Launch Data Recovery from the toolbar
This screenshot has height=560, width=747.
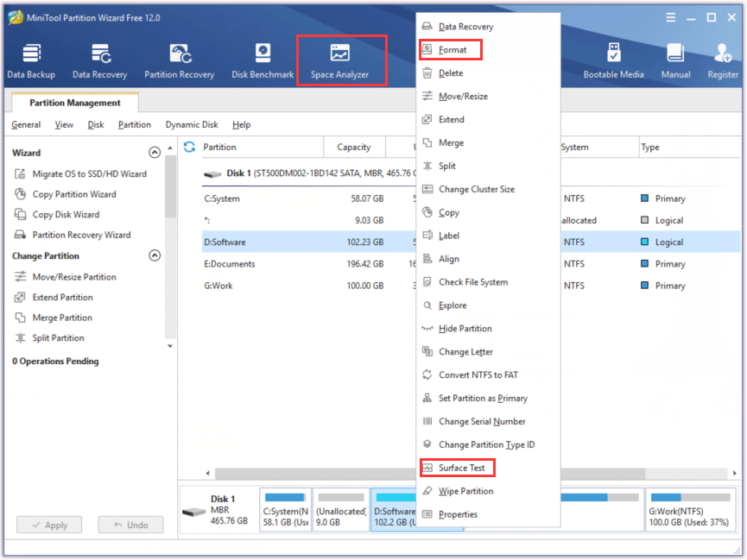[x=100, y=61]
